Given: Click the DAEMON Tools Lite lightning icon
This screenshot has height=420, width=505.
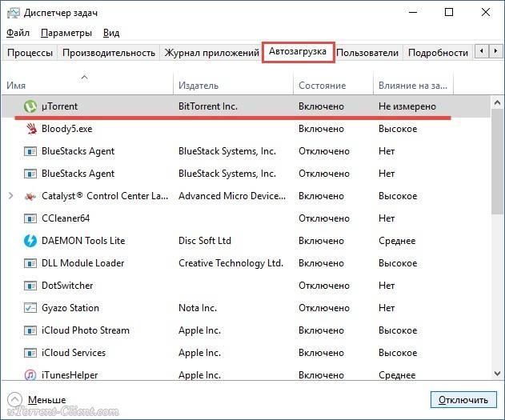Looking at the screenshot, I should [x=30, y=241].
